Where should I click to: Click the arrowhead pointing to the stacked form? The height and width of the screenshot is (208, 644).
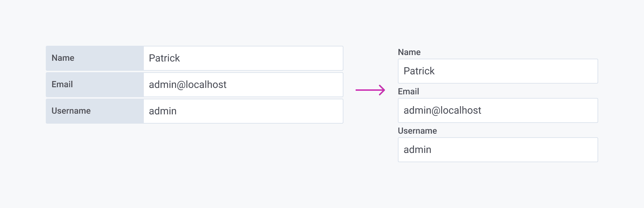(383, 90)
